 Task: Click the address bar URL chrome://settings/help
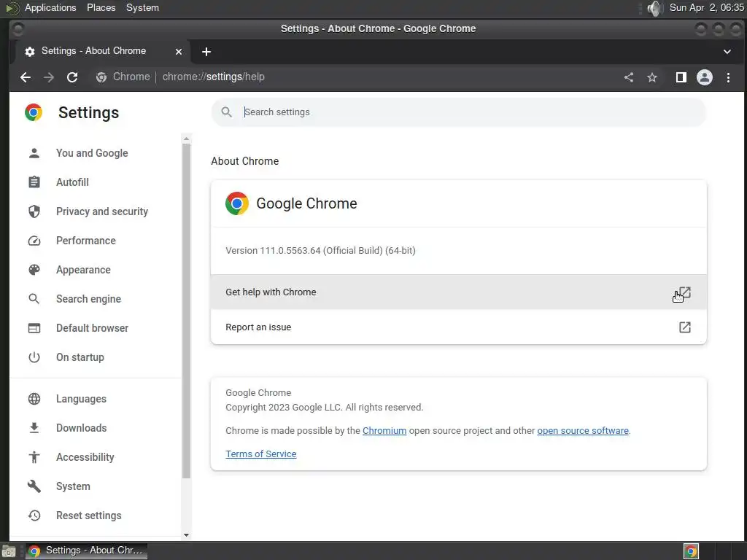pos(214,77)
